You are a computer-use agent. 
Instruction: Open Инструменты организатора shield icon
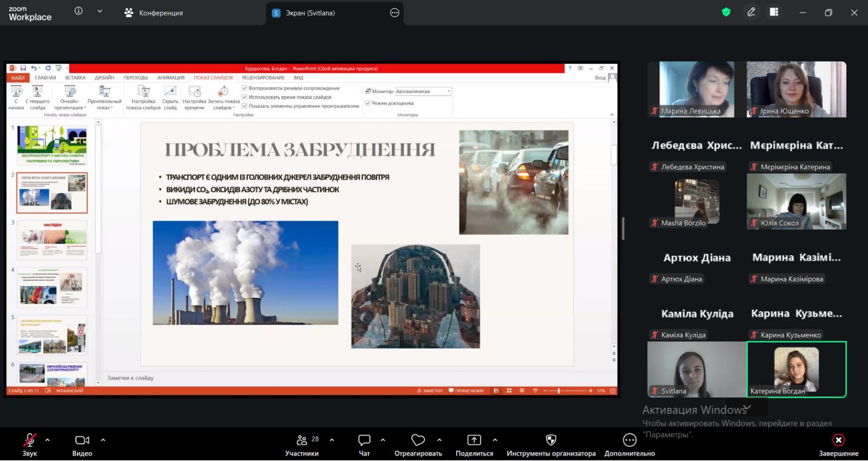pos(551,440)
